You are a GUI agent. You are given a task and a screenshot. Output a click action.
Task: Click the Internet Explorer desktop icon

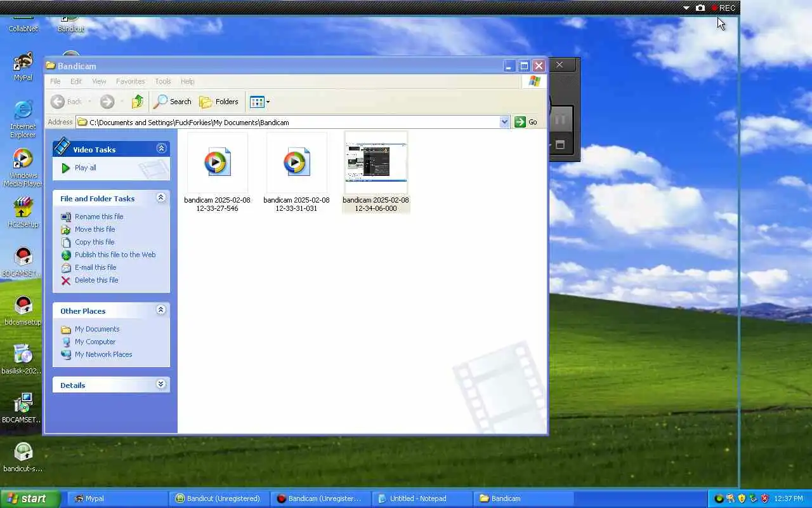23,119
